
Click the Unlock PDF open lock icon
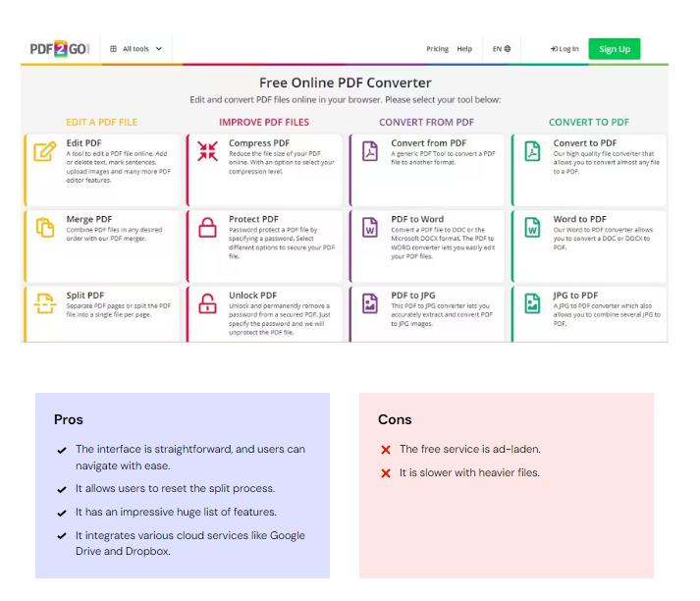coord(207,303)
